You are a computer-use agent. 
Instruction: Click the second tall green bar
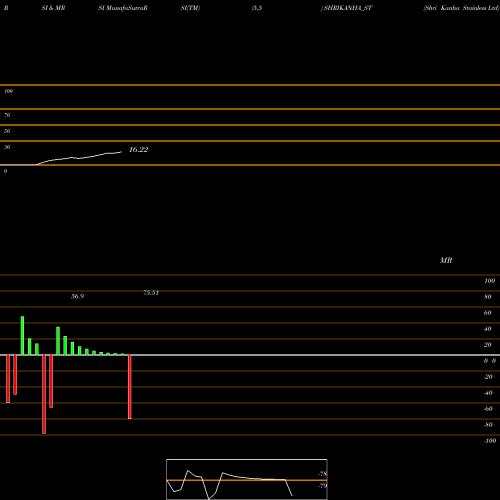pos(58,341)
